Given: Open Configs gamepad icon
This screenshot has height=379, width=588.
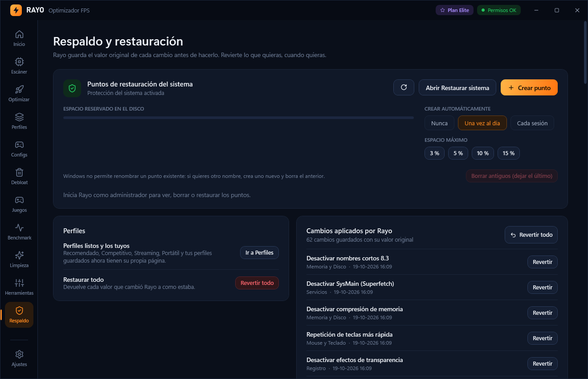Looking at the screenshot, I should coord(19,145).
